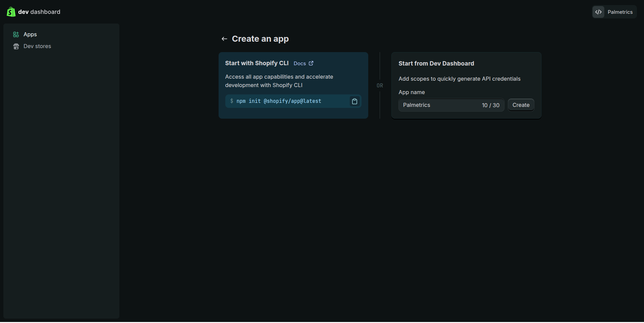This screenshot has height=323, width=644.
Task: Navigate to Dev stores
Action: coord(37,46)
